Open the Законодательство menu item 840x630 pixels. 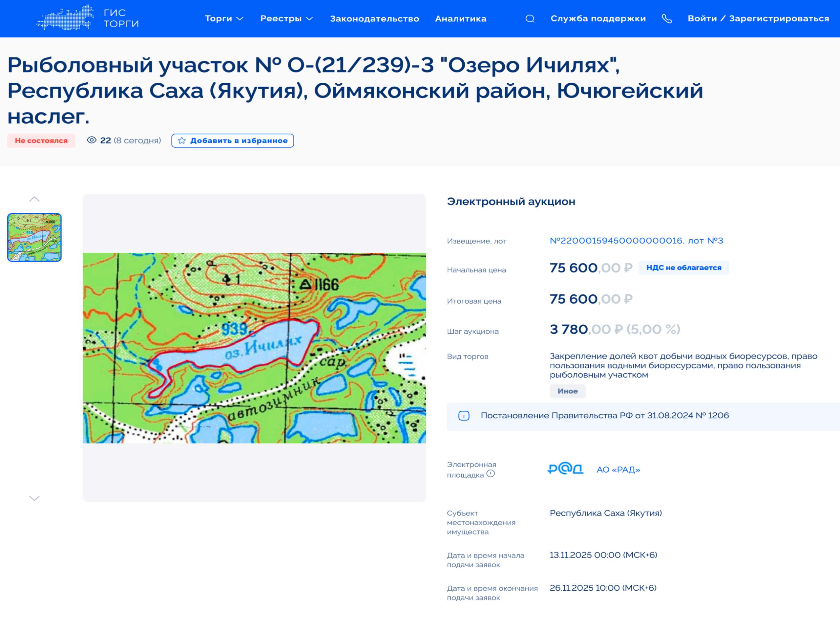(374, 19)
